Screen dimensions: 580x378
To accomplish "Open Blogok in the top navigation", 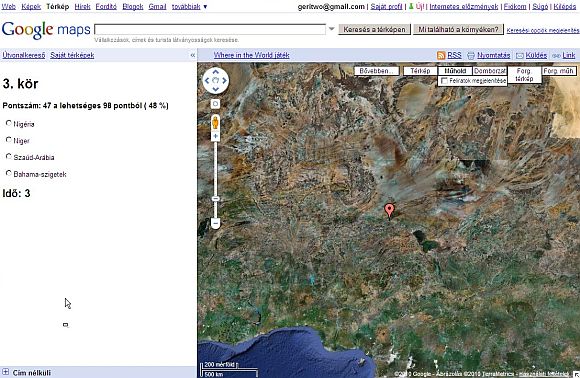I will coord(133,6).
